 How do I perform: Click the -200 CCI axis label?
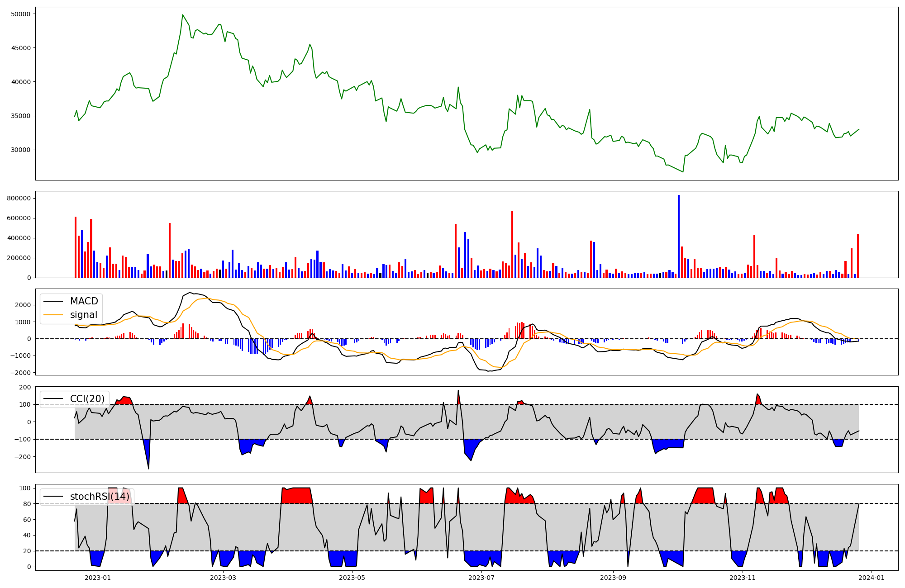coord(22,457)
